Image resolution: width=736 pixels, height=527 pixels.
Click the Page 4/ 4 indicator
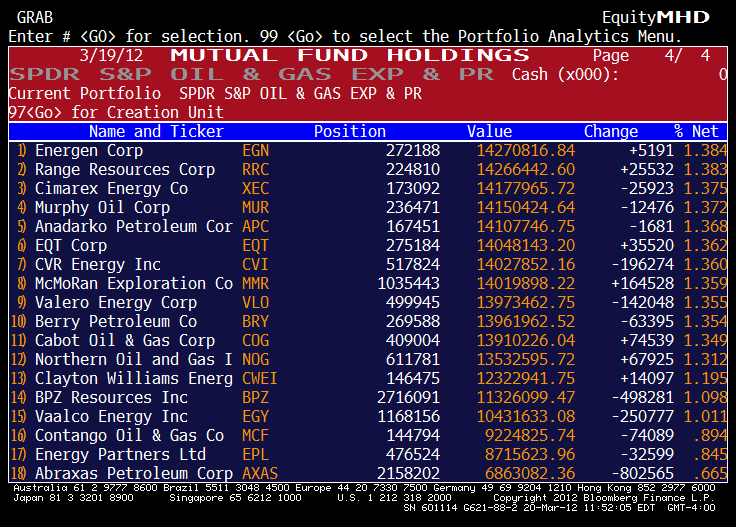pos(652,55)
